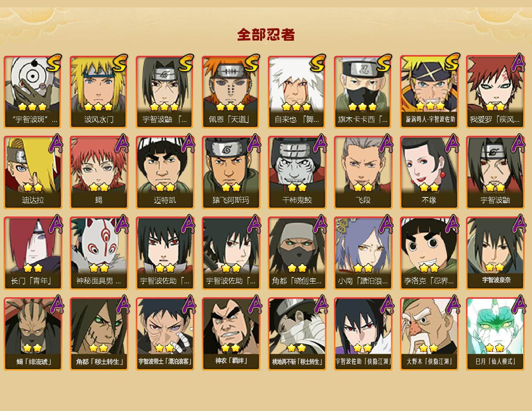Viewport: 532px width, 411px height.
Task: Select the 长门「青年」 ninja card
Action: click(x=33, y=253)
